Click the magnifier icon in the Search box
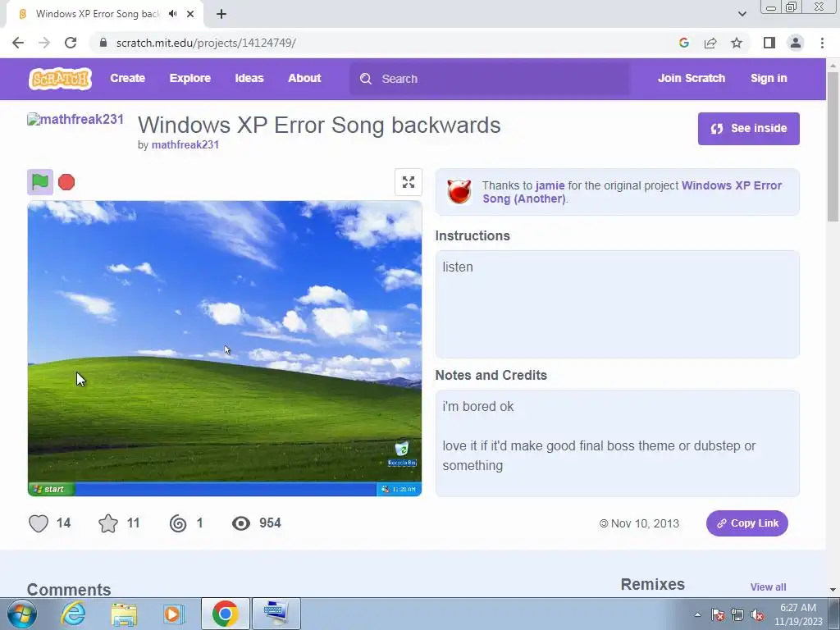Viewport: 840px width, 630px height. [x=366, y=79]
